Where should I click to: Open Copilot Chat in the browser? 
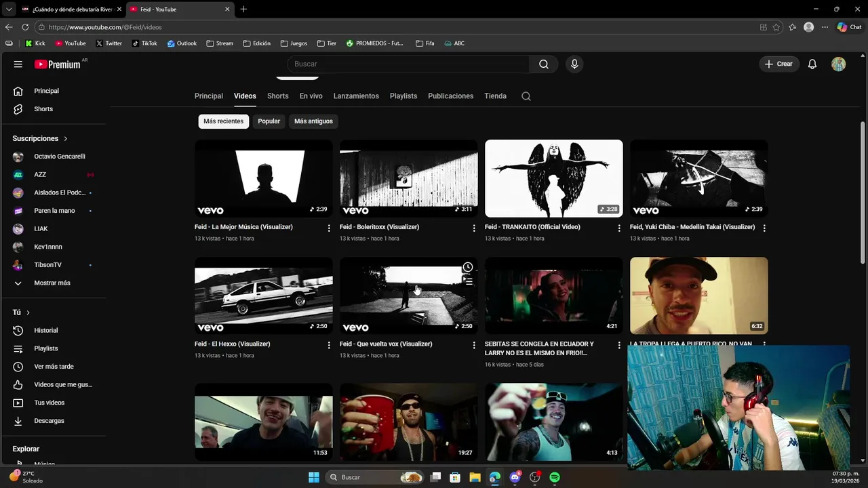pyautogui.click(x=849, y=27)
